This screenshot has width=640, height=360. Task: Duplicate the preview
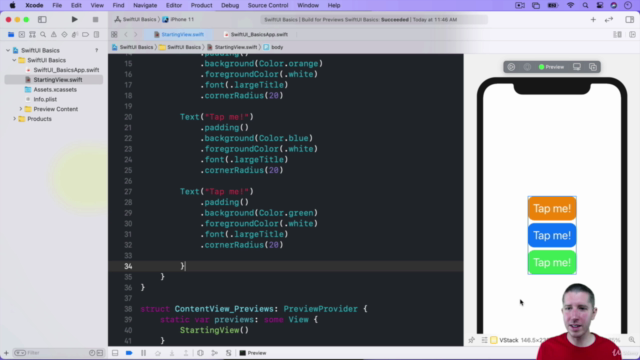pos(593,67)
